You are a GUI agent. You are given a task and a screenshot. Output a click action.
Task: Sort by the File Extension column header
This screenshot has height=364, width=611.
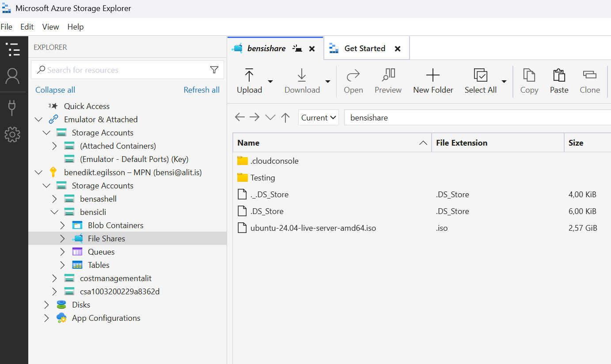tap(498, 143)
